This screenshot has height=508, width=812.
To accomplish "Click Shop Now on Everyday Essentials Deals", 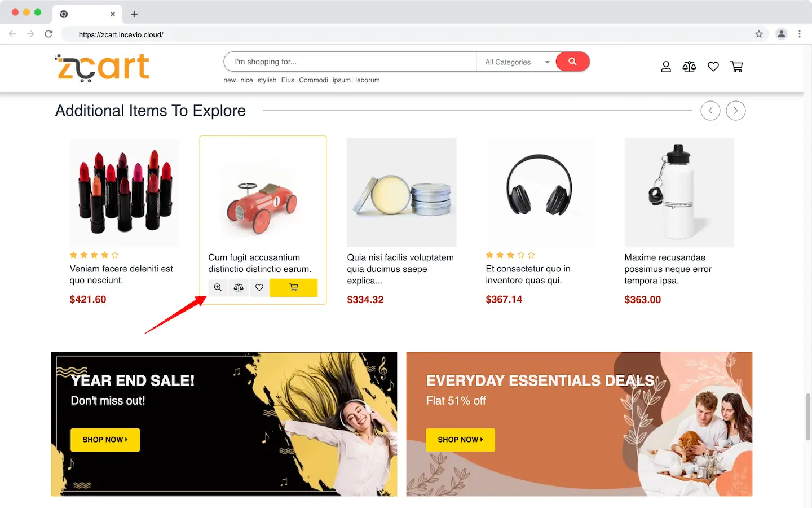I will [x=460, y=440].
